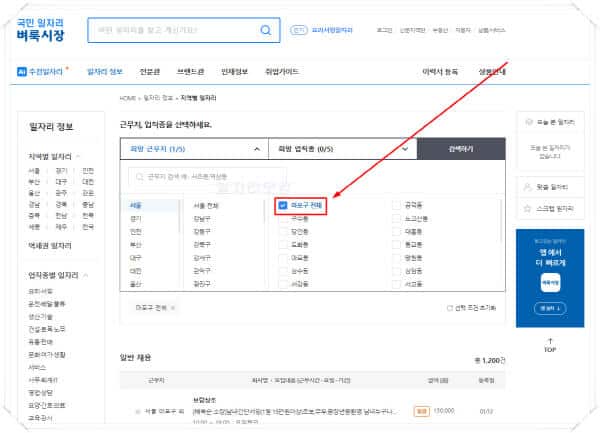The height and width of the screenshot is (433, 600).
Task: Open 역세권 일자리 in the sidebar
Action: (50, 246)
